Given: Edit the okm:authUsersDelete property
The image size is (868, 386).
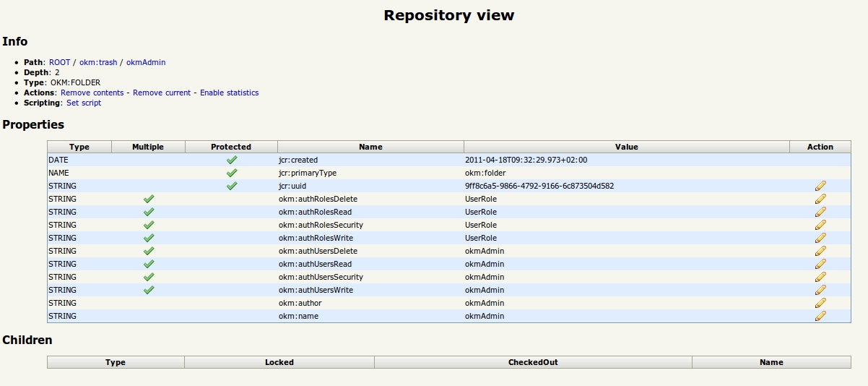Looking at the screenshot, I should pyautogui.click(x=820, y=251).
